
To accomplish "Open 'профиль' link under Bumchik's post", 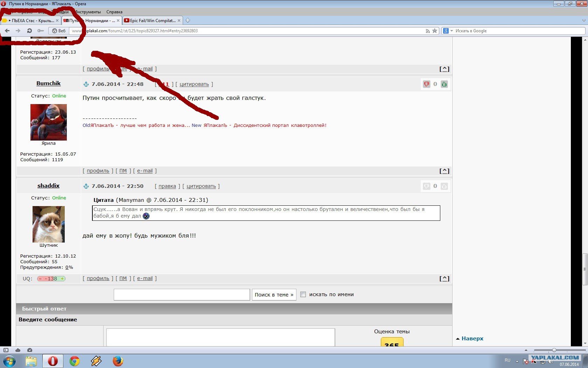I will (x=98, y=171).
